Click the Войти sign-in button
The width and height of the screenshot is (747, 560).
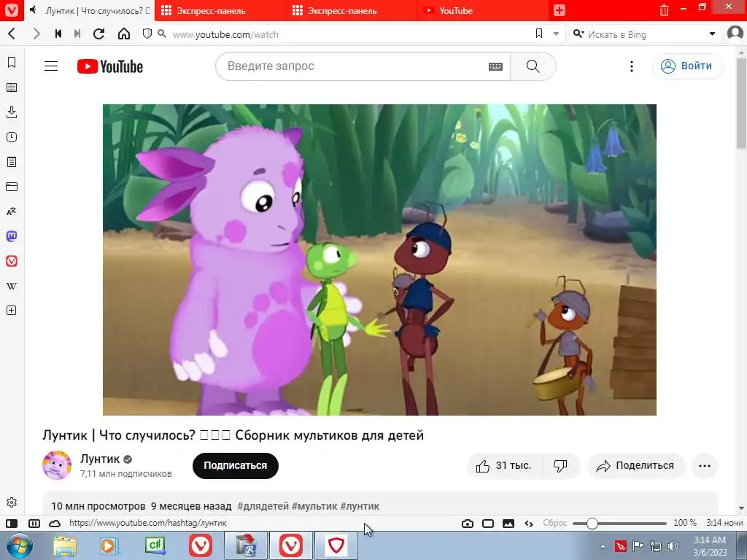click(687, 66)
